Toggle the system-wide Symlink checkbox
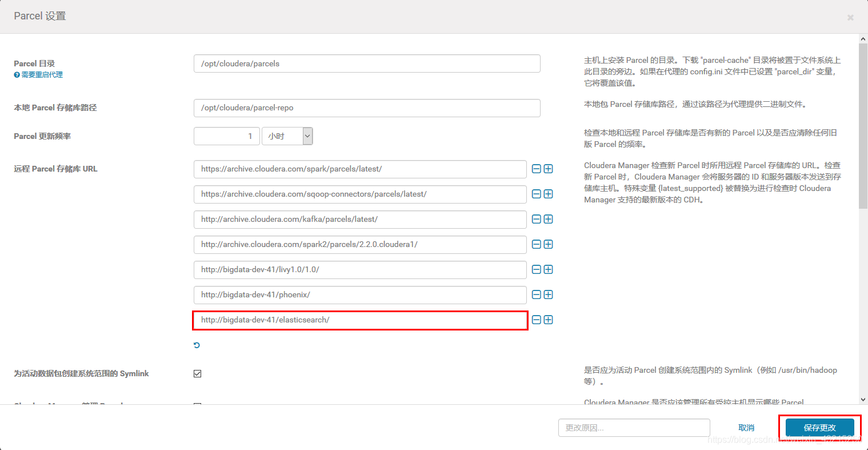This screenshot has width=868, height=450. coord(197,373)
